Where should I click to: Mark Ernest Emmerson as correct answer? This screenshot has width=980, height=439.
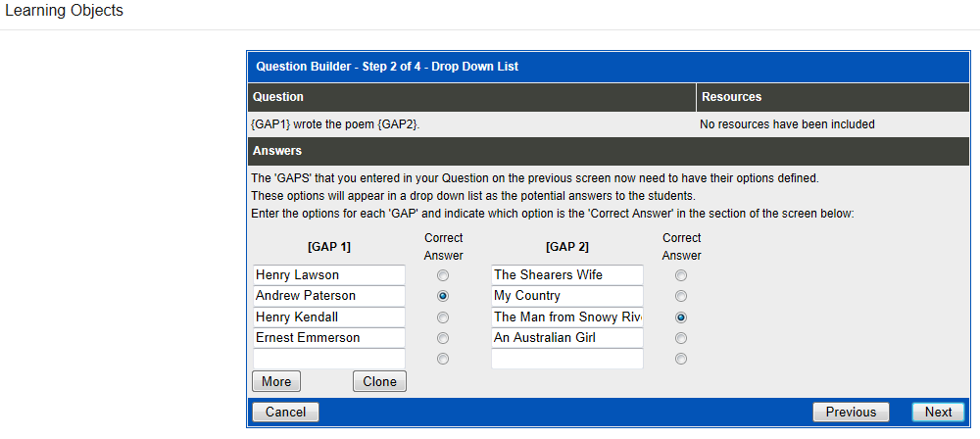point(443,338)
